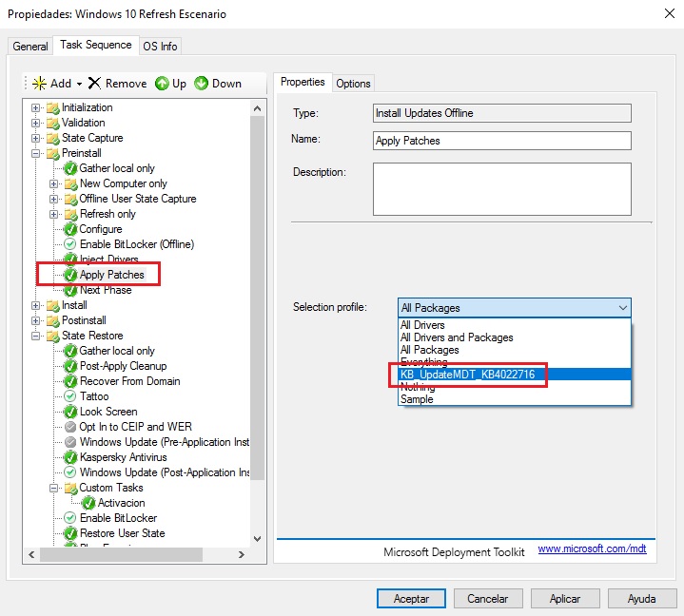Click the Tattoo step check icon

(x=70, y=396)
